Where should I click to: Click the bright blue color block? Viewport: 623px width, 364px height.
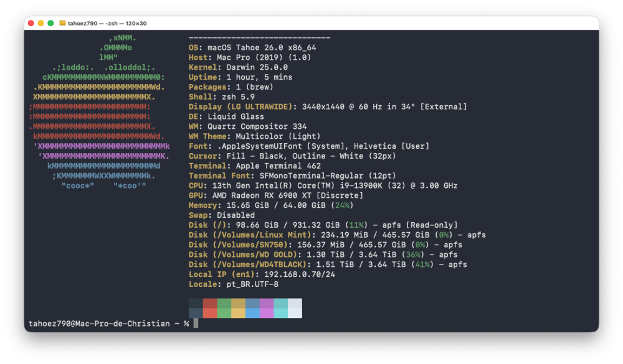[252, 313]
